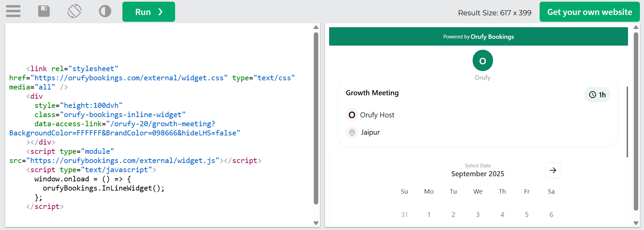Click Get your own website button
The image size is (644, 230).
pyautogui.click(x=589, y=12)
